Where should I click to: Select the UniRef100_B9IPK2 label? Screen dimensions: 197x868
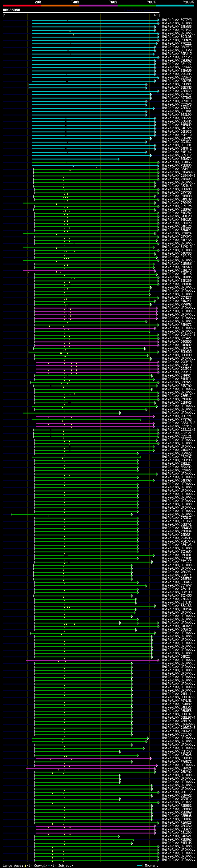pos(177,30)
